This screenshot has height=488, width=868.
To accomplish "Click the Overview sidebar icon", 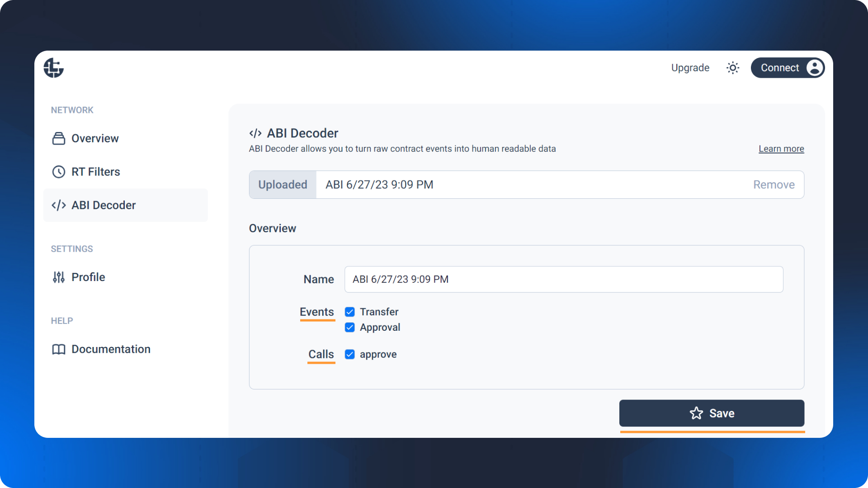I will pyautogui.click(x=59, y=138).
